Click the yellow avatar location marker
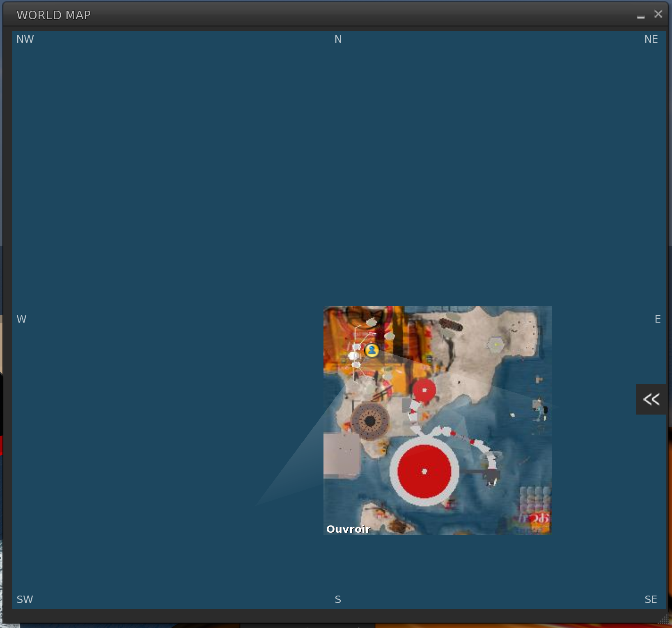The height and width of the screenshot is (628, 672). (x=372, y=350)
